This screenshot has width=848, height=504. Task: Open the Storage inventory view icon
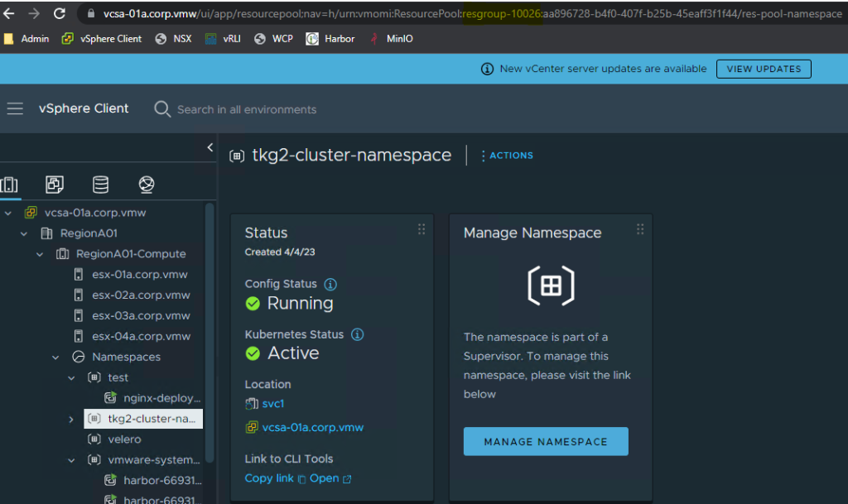(x=101, y=184)
